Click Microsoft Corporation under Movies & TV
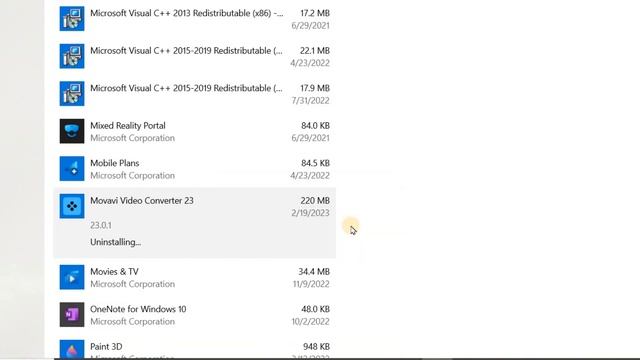 [133, 284]
